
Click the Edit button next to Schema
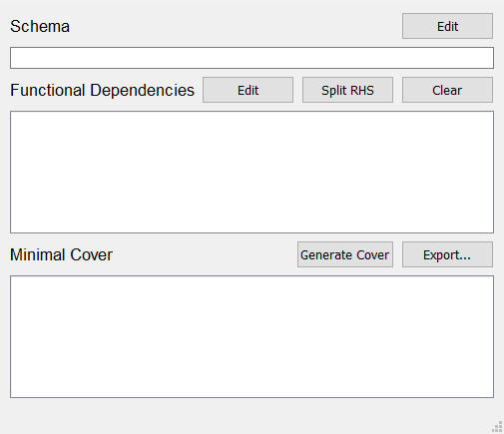(447, 26)
